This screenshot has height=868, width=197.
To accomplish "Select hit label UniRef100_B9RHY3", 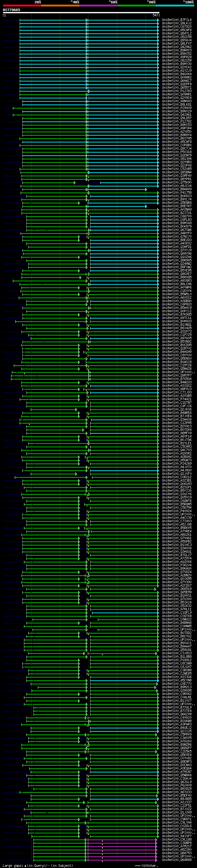I will pyautogui.click(x=176, y=50).
